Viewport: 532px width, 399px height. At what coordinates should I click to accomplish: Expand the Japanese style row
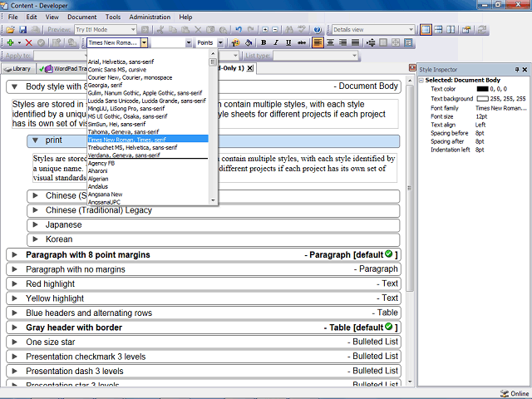tap(35, 224)
